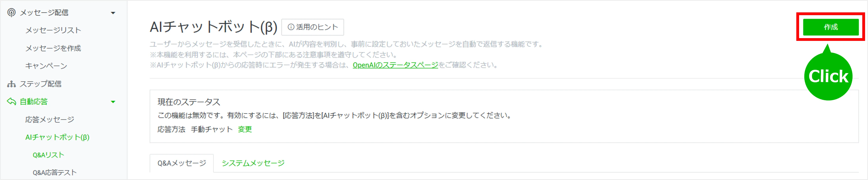Image resolution: width=868 pixels, height=180 pixels.
Task: Open キャンペーン in the sidebar
Action: point(46,66)
